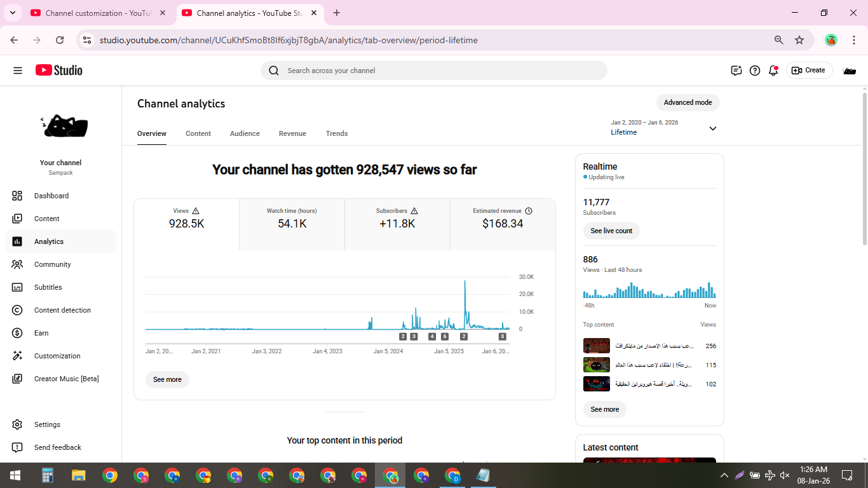This screenshot has width=868, height=488.
Task: Open Earn from the sidebar
Action: click(x=41, y=333)
